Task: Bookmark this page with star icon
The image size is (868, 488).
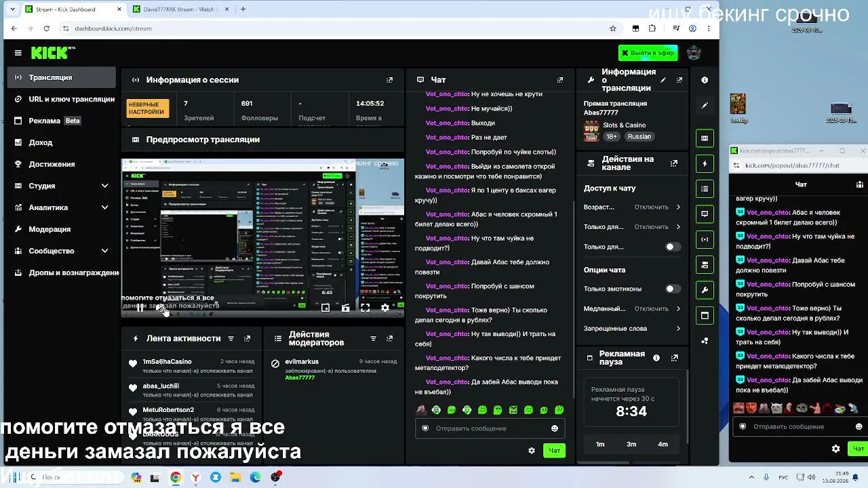Action: click(x=613, y=28)
